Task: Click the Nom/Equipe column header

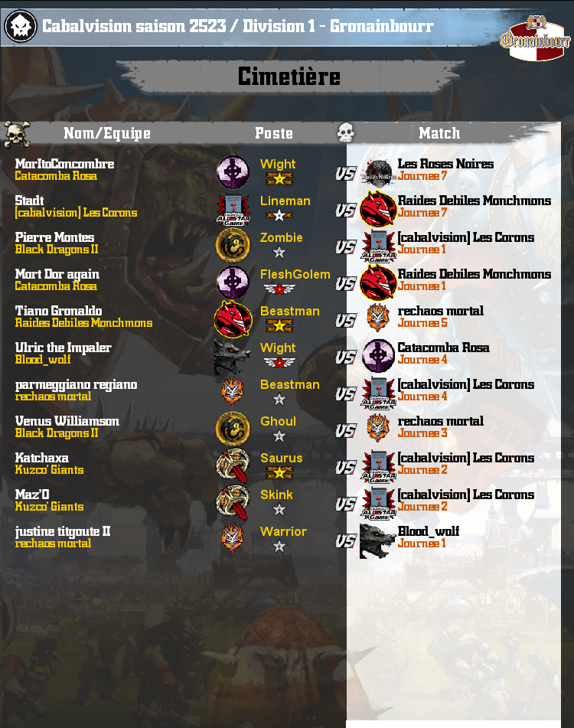Action: (x=107, y=134)
